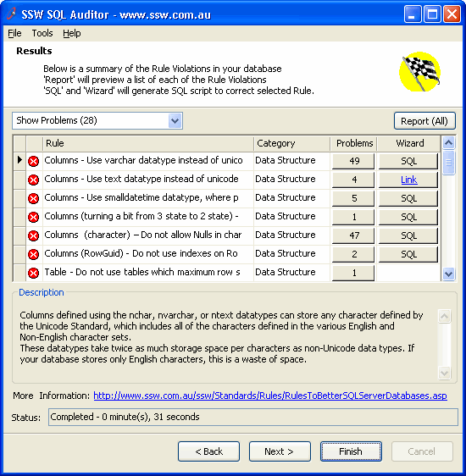
Task: Click red error icon for RowGuid rule
Action: coord(33,254)
